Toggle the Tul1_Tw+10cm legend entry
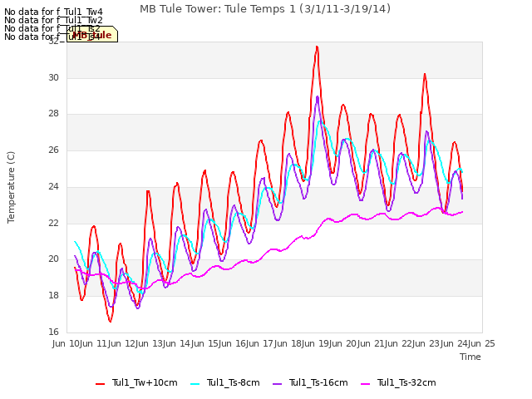 [x=136, y=382]
